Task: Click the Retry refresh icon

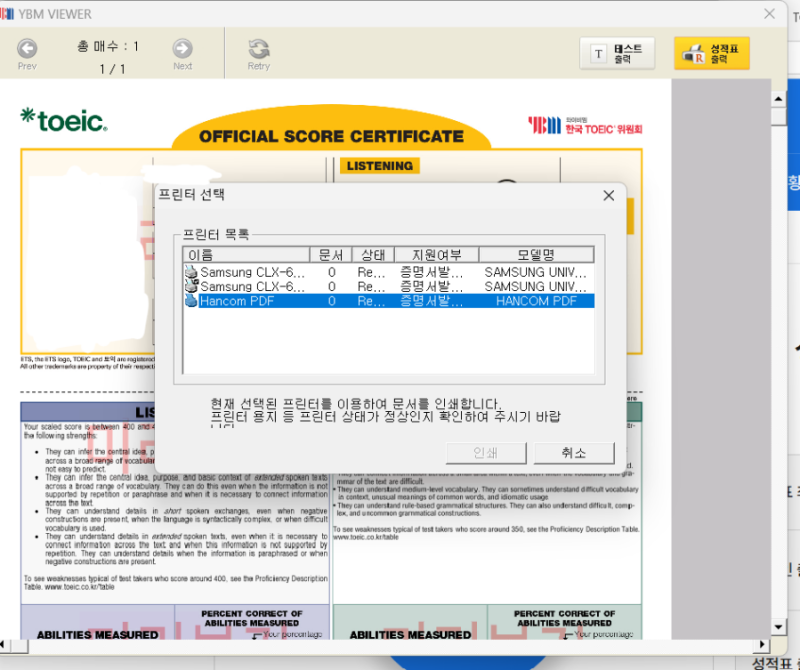Action: (259, 49)
